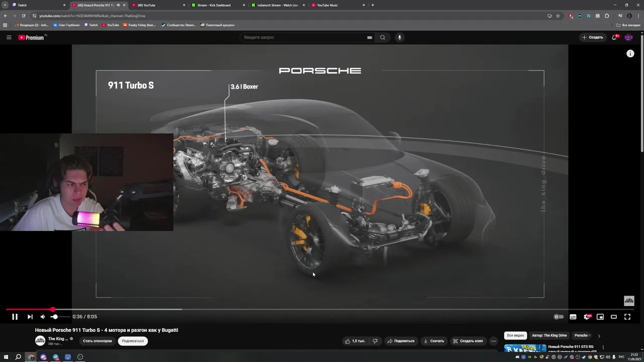Open Porsche 911 GT3 RS video thumbnail
This screenshot has height=362, width=644.
[525, 348]
